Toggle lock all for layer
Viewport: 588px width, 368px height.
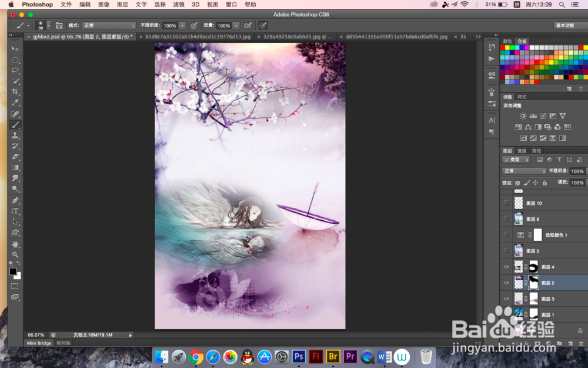click(544, 183)
